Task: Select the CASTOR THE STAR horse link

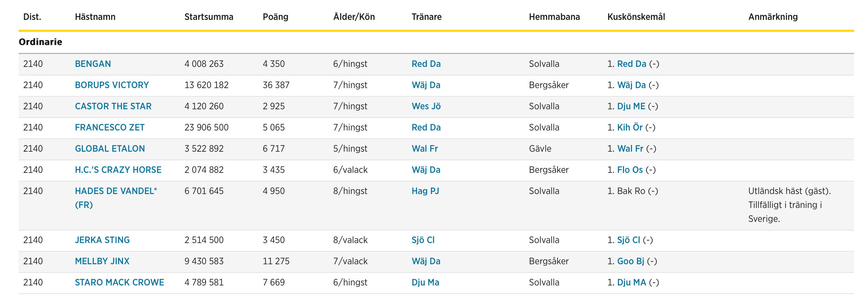Action: (x=113, y=106)
